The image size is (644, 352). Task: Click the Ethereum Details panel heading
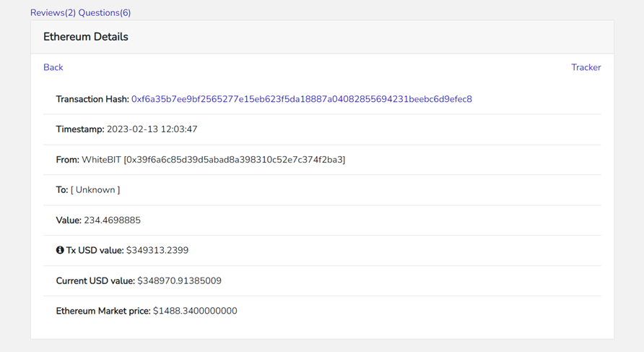(86, 37)
